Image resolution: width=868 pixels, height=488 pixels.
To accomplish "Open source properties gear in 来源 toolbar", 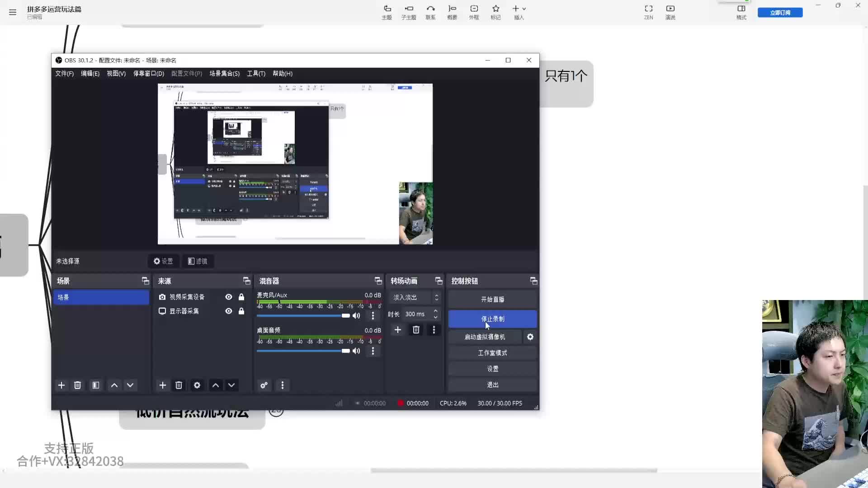I will tap(197, 385).
